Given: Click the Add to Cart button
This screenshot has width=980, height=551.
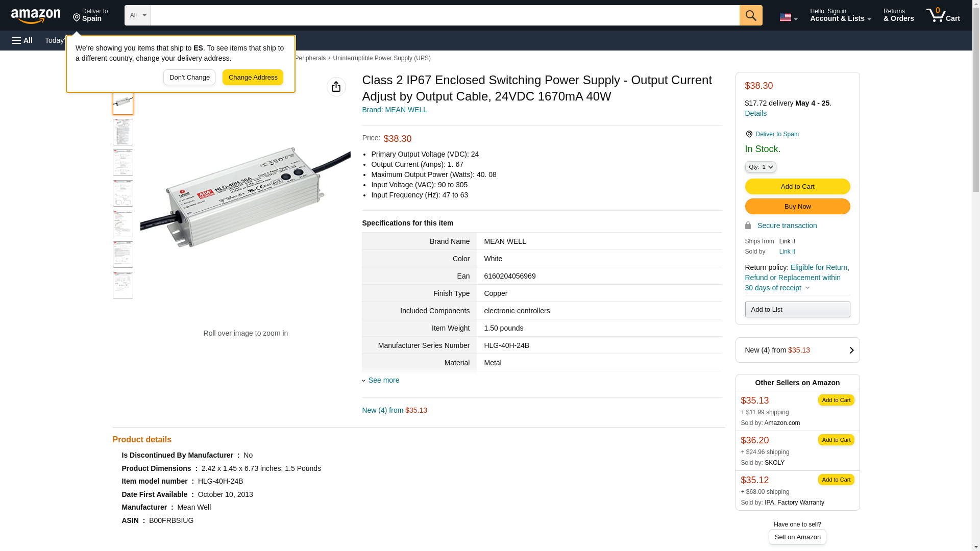Looking at the screenshot, I should 797,187.
